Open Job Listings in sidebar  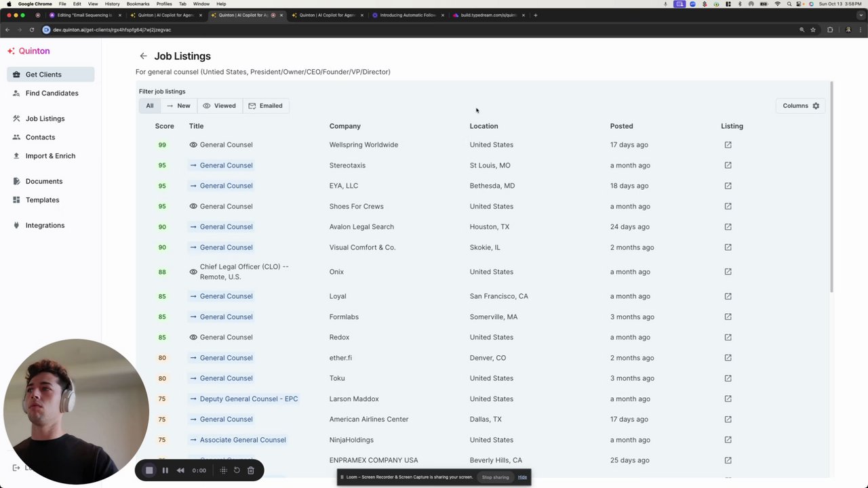point(51,119)
